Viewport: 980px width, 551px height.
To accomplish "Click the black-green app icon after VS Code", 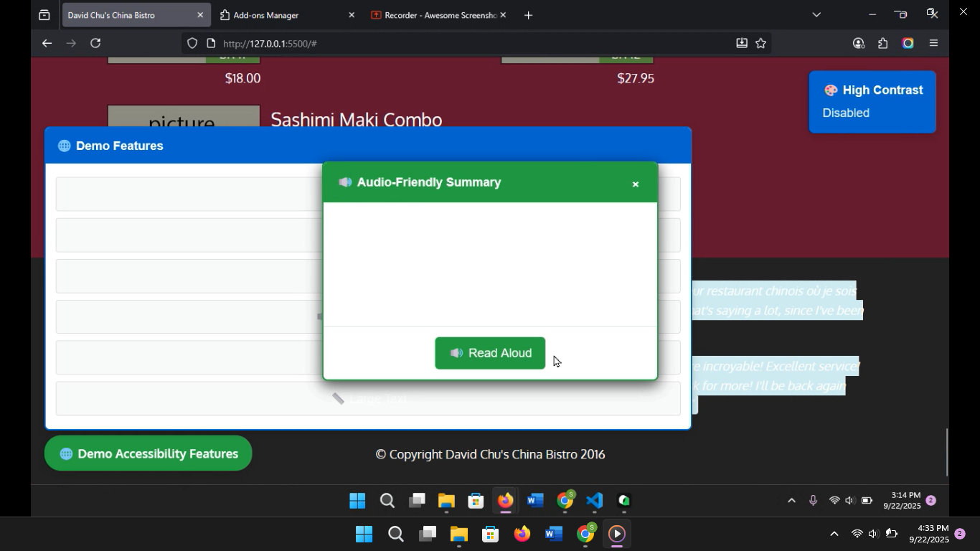I will pos(624,501).
